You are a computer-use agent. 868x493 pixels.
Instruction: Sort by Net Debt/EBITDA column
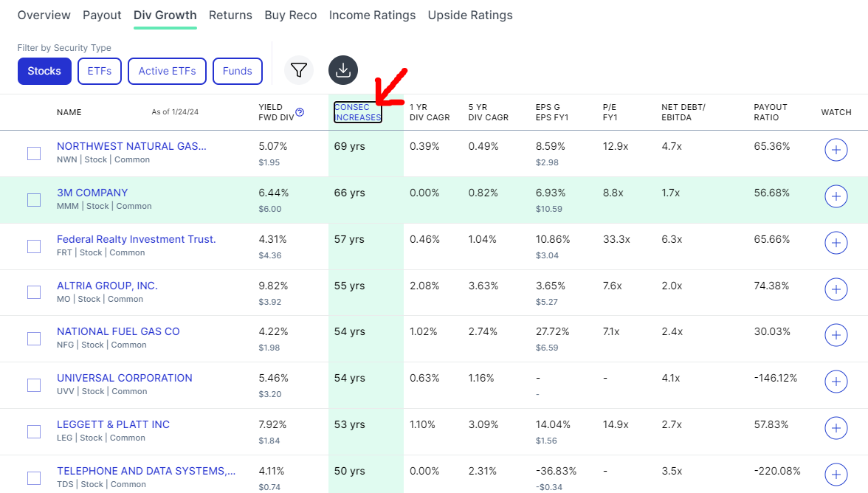[x=683, y=112]
